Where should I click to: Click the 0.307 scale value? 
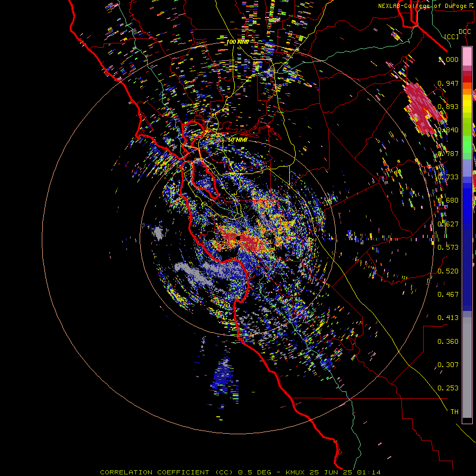point(448,365)
